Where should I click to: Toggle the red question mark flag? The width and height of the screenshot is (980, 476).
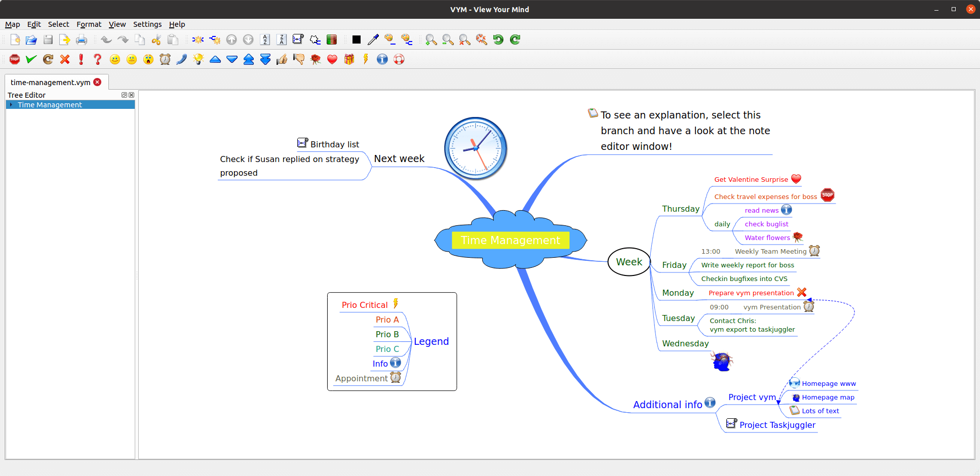pyautogui.click(x=98, y=59)
